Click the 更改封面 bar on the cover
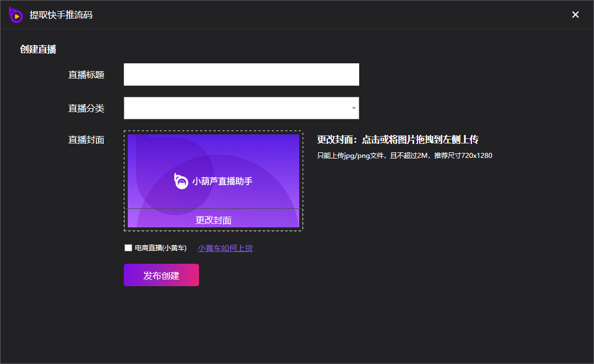594x364 pixels. (214, 220)
